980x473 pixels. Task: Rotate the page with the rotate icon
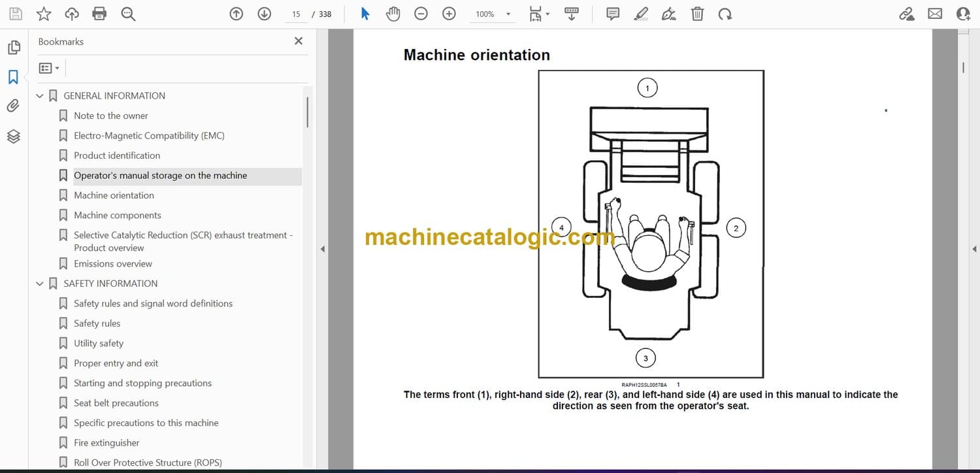point(725,14)
